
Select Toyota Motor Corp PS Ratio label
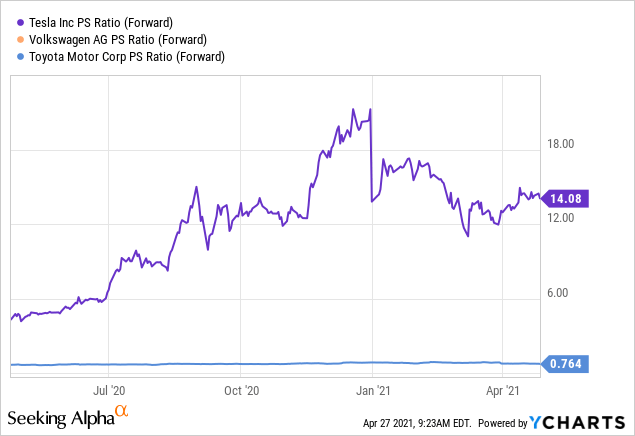click(x=127, y=57)
